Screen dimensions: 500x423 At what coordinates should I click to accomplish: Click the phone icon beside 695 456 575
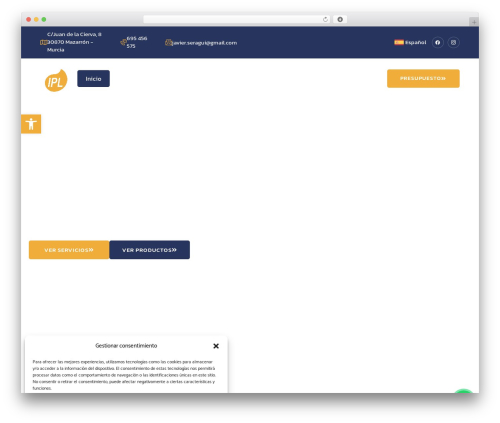[123, 42]
